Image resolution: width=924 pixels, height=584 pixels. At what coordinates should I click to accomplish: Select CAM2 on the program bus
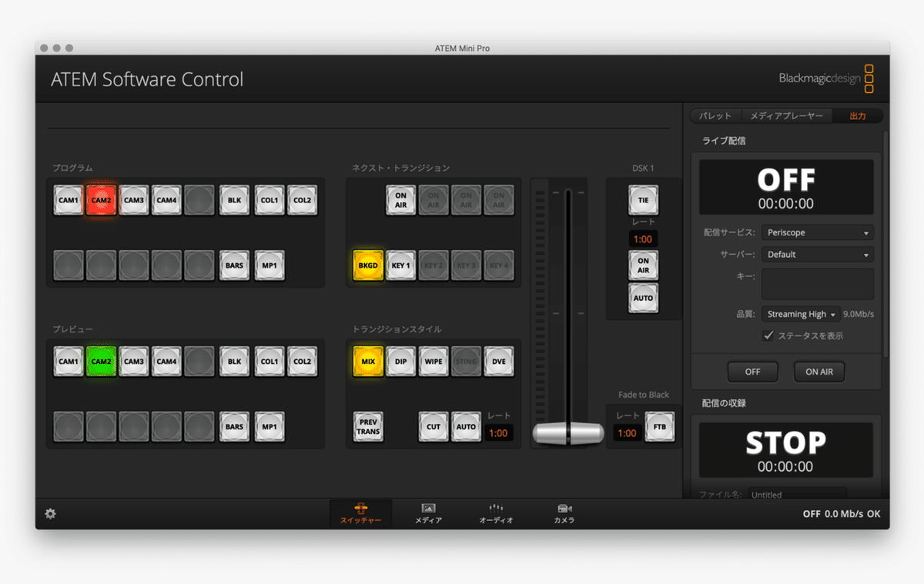(x=101, y=200)
